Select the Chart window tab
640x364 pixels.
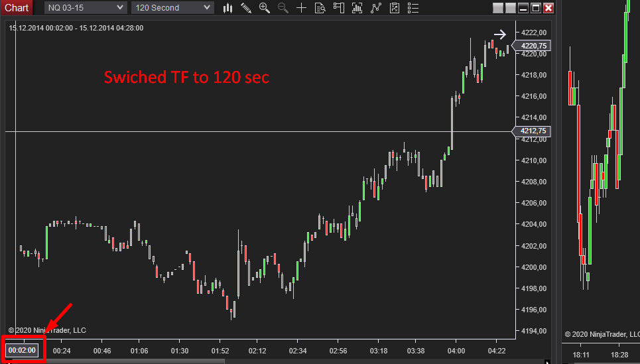17,8
